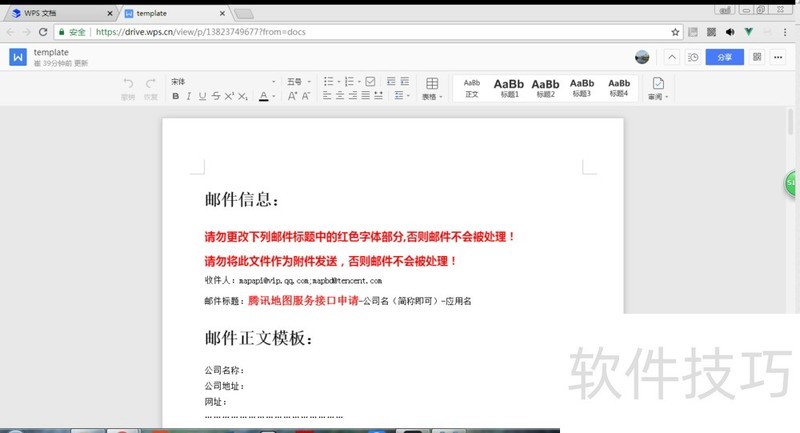800x433 pixels.
Task: Increase the font size
Action: point(292,96)
